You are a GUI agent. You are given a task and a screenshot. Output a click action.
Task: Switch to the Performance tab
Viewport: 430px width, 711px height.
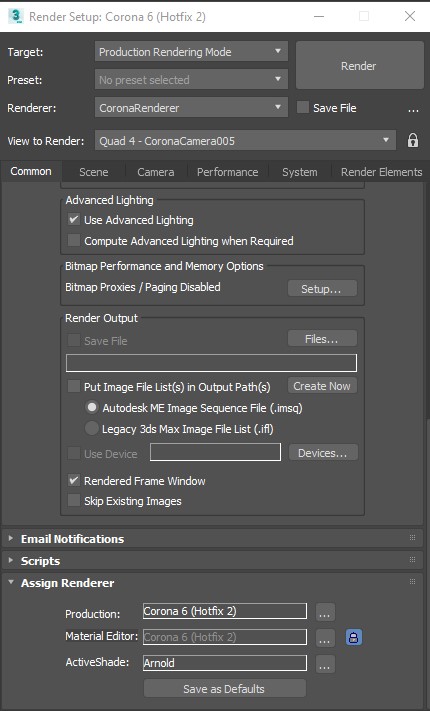[227, 172]
